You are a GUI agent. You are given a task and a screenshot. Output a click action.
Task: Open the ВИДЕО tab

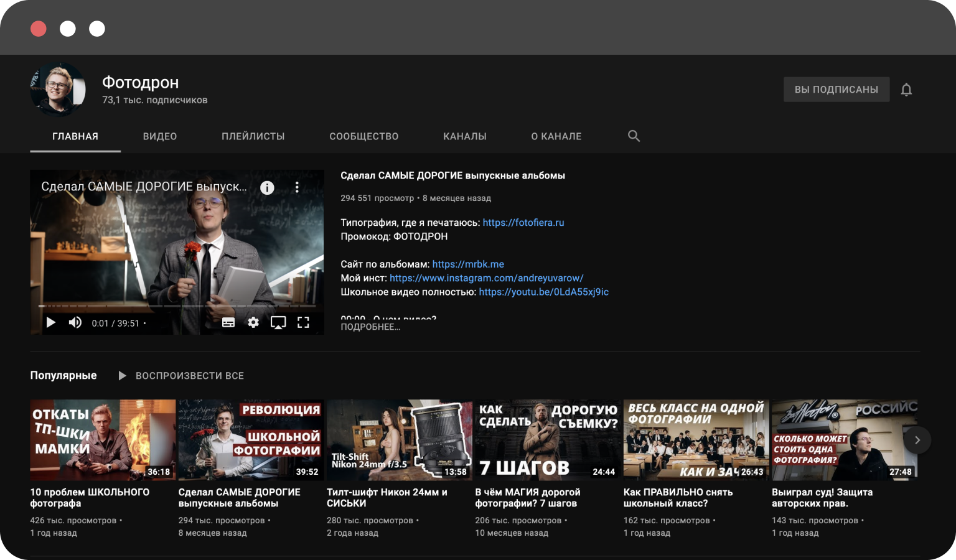[160, 136]
